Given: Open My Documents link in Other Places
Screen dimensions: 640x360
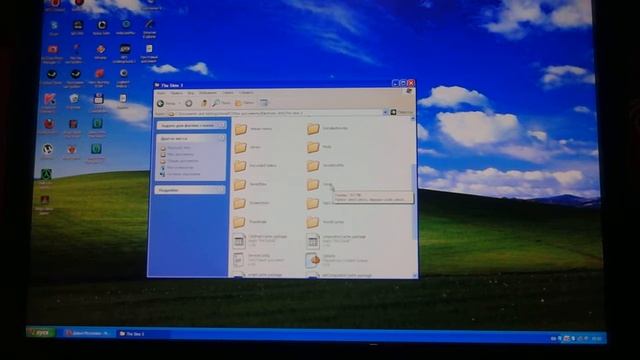Looking at the screenshot, I should tap(178, 154).
